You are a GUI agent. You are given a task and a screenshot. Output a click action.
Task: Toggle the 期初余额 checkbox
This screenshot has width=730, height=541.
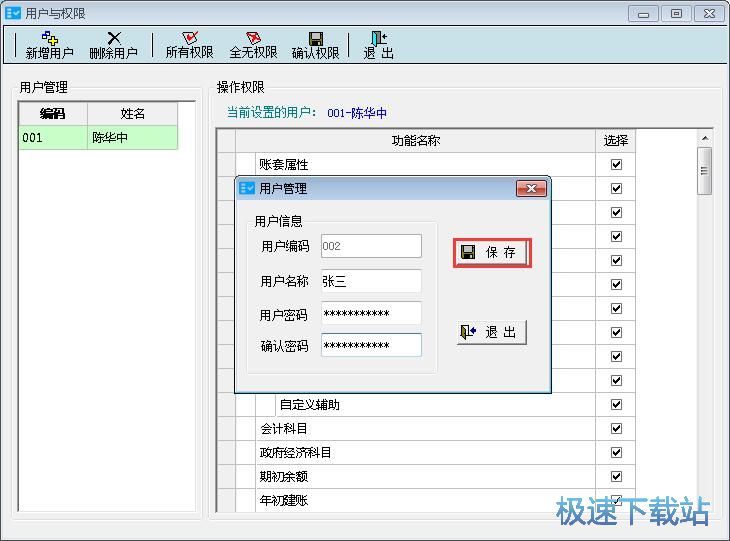[616, 476]
